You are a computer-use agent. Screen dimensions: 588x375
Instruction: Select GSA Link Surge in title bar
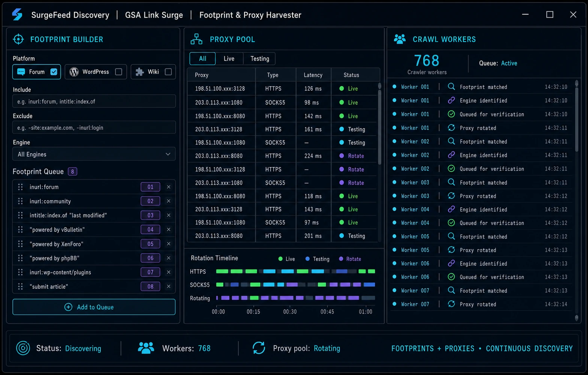(154, 15)
